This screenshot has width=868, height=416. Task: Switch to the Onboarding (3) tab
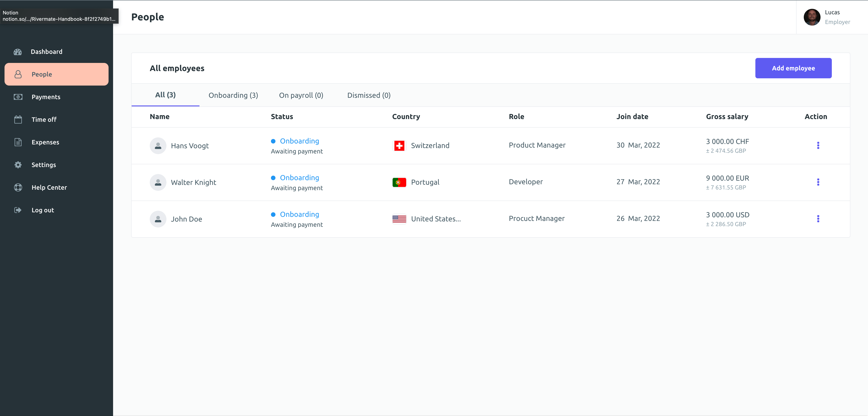pos(233,95)
